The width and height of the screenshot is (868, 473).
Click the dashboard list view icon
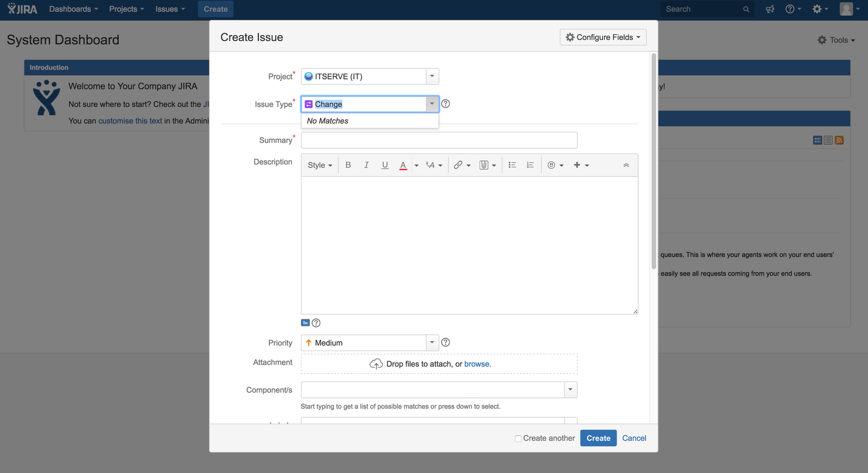828,140
